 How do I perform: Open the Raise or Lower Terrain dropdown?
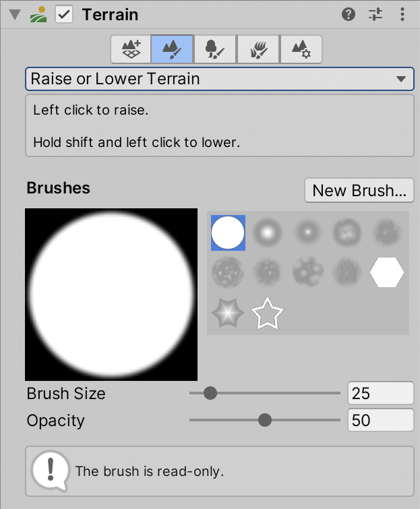pos(219,79)
